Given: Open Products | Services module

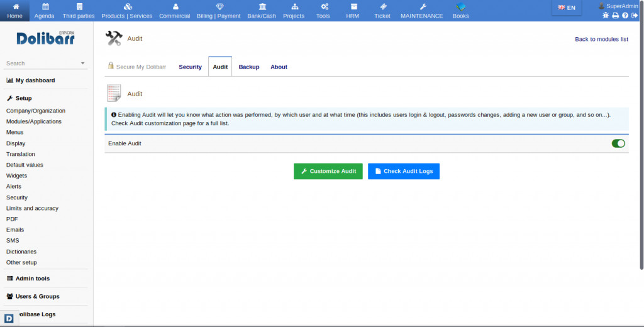Looking at the screenshot, I should click(x=127, y=11).
